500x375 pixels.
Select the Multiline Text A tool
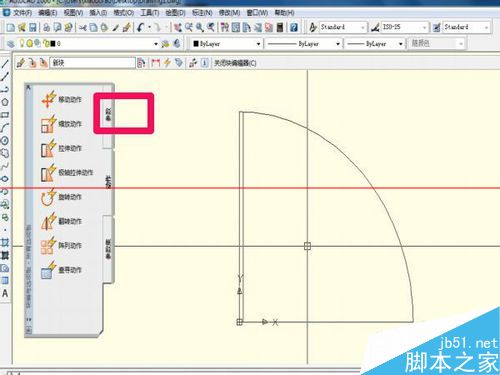coord(5,293)
